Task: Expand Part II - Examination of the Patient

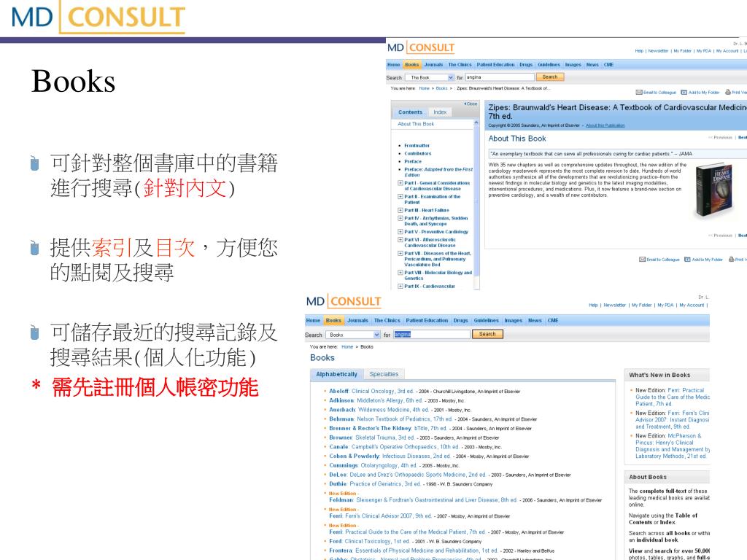Action: click(x=400, y=196)
